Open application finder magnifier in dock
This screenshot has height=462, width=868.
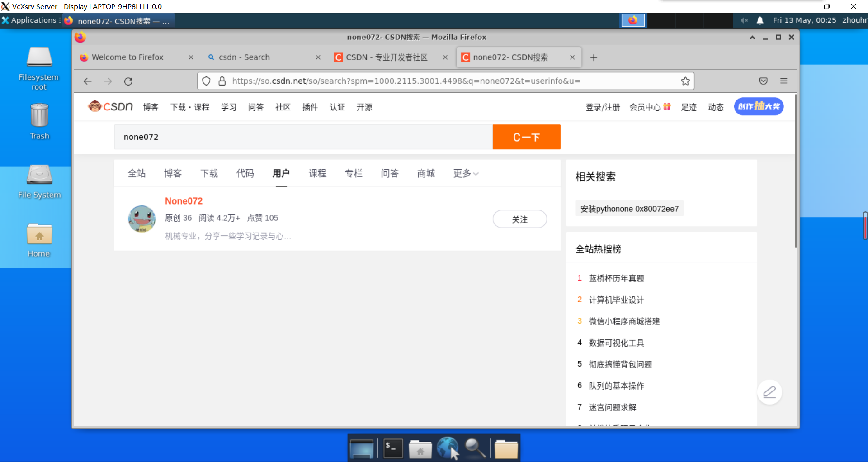[x=476, y=448]
